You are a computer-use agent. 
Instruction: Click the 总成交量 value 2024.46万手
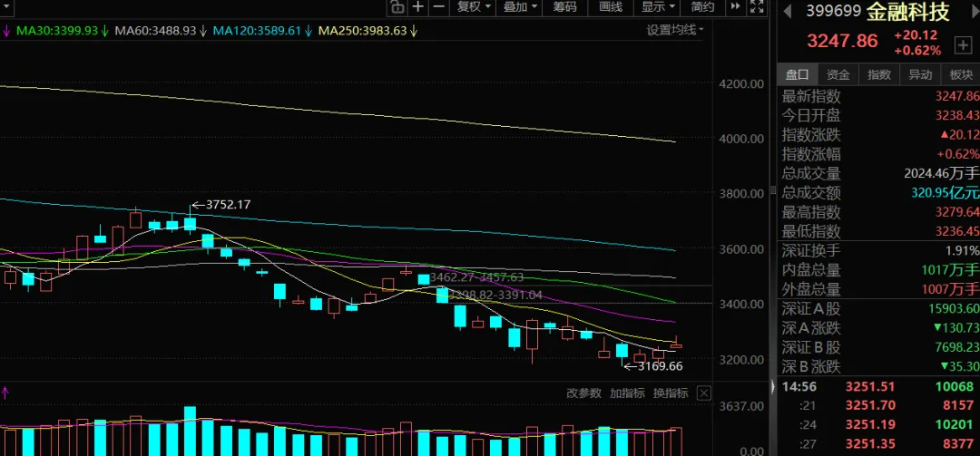tap(942, 174)
